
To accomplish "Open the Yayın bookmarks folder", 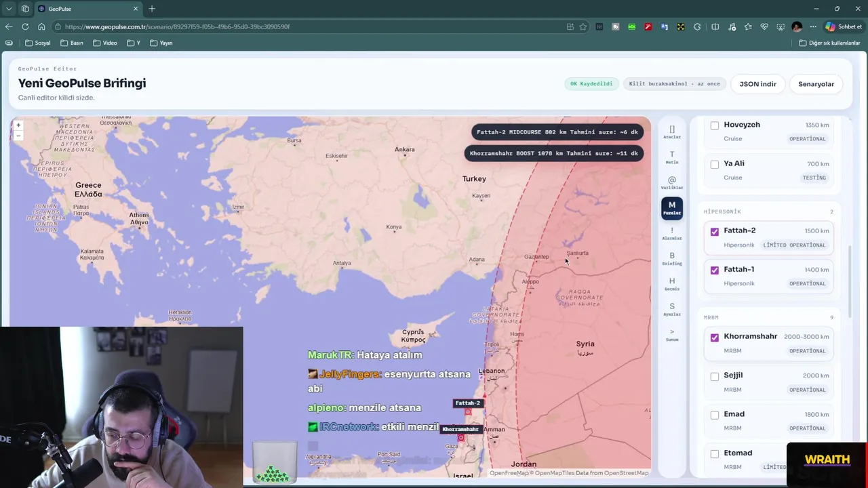I will click(x=161, y=43).
